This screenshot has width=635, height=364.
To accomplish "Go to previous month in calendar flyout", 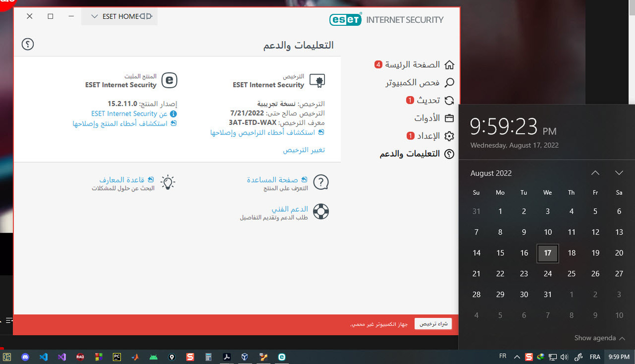I will pos(595,173).
